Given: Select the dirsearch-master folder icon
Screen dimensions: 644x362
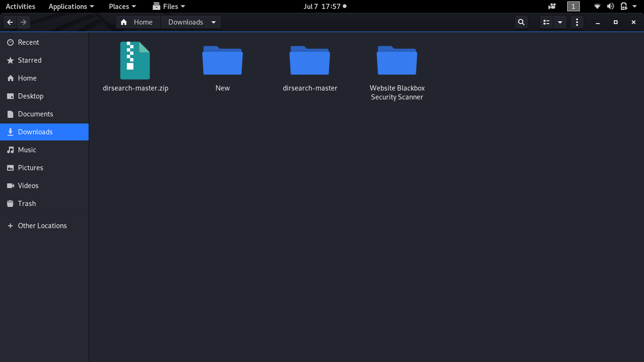Looking at the screenshot, I should [310, 60].
